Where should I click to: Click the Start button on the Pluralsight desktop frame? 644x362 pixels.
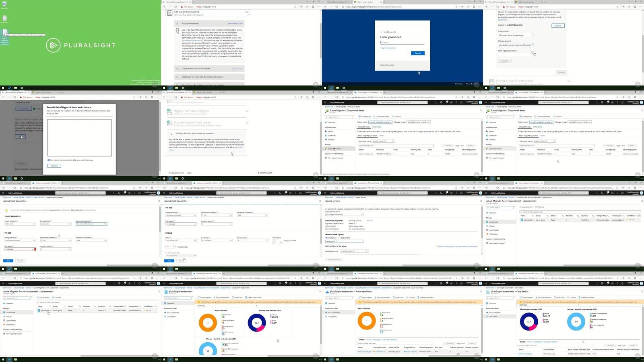[x=2, y=88]
